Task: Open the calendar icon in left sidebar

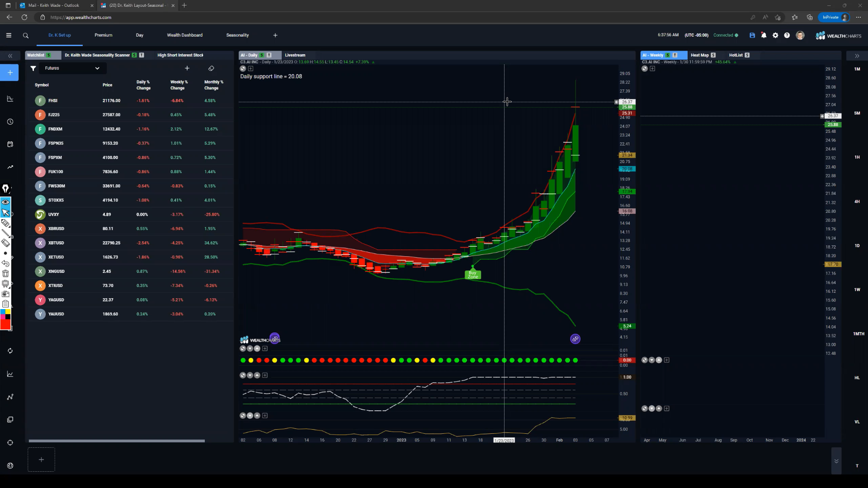Action: [x=10, y=144]
